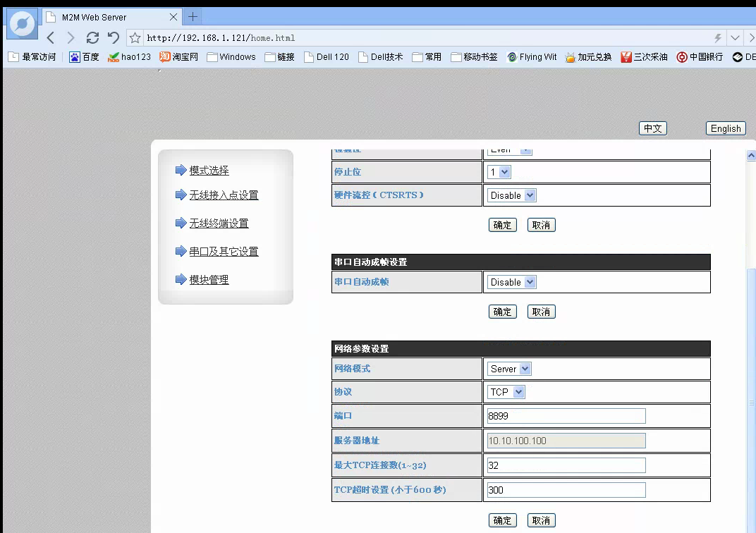Click the arrow icon beside 串口及其它设置
Viewport: 756px width, 533px height.
pyautogui.click(x=181, y=251)
